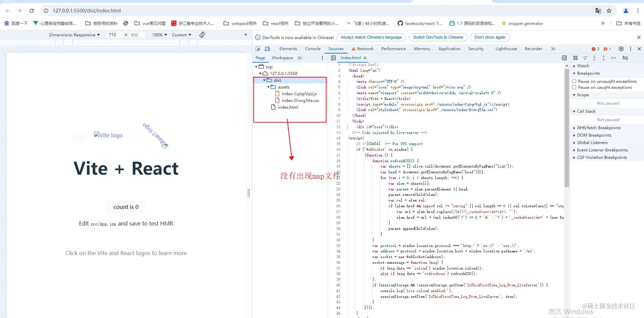Image resolution: width=644 pixels, height=318 pixels.
Task: Open device toolbar more options dropdown
Action: point(246,35)
